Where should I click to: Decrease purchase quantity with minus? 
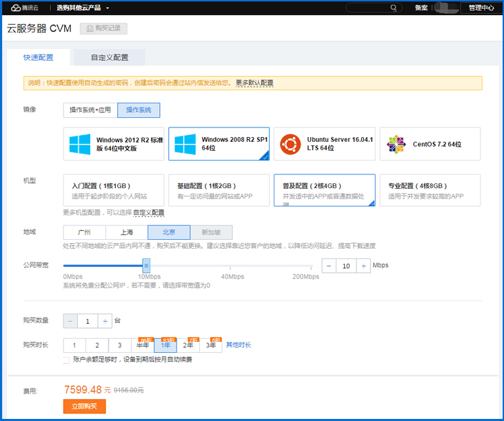coord(70,321)
